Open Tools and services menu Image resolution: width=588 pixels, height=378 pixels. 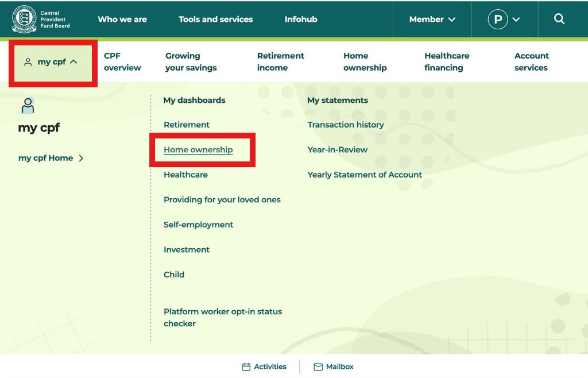click(216, 19)
